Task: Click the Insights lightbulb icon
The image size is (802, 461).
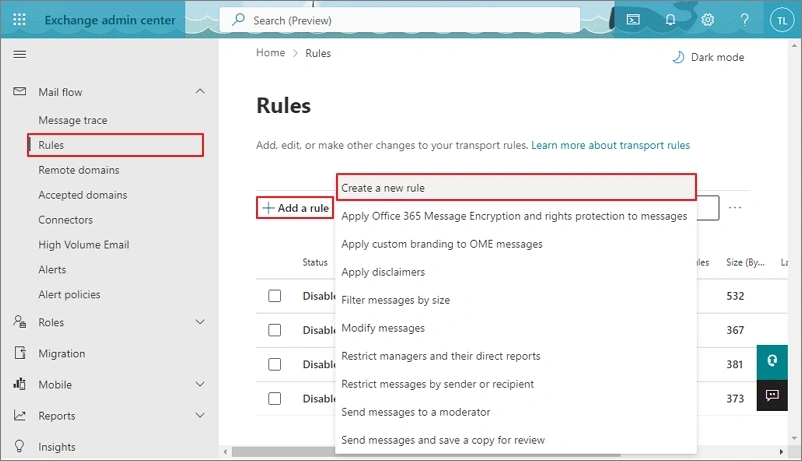Action: point(19,447)
